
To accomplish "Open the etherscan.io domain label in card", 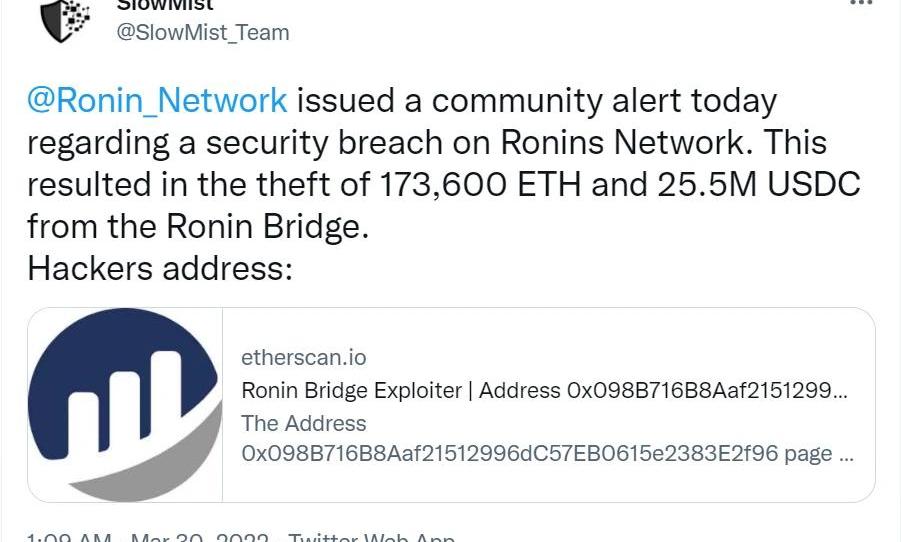I will click(x=303, y=358).
